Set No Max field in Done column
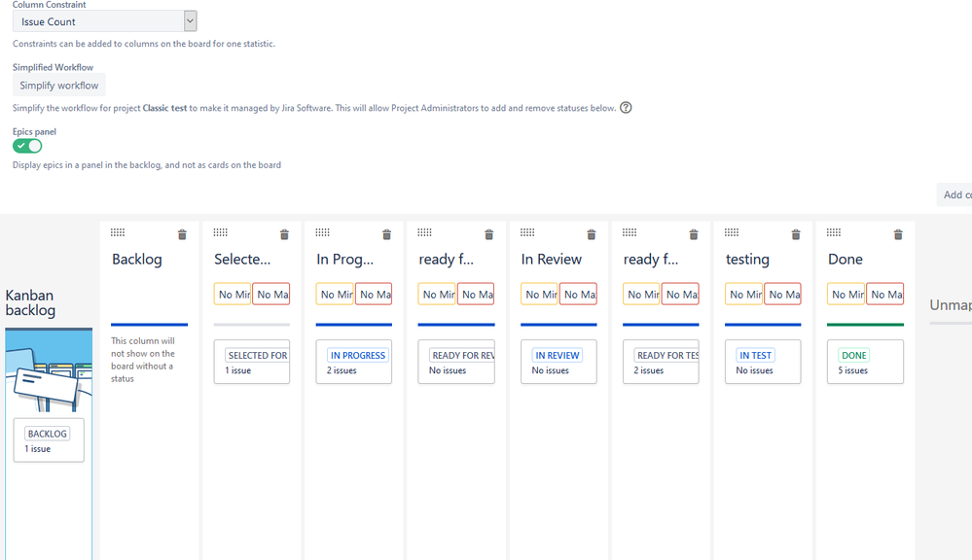The image size is (972, 560). [x=885, y=295]
